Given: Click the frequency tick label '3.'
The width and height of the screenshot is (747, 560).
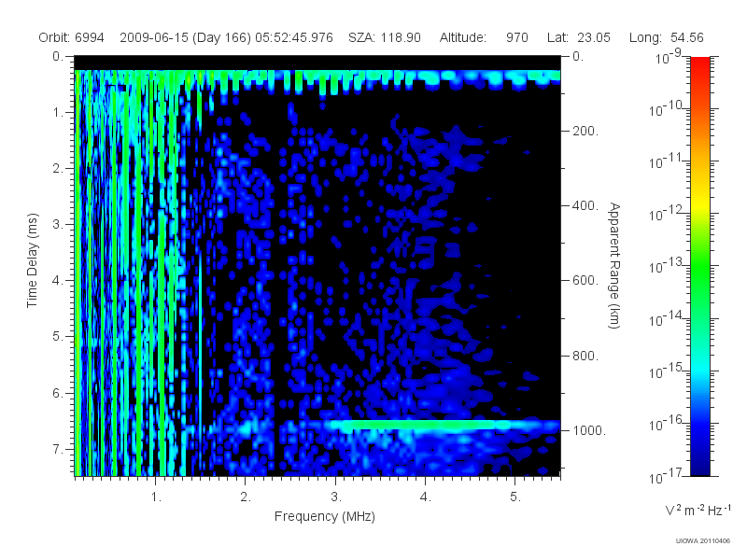Looking at the screenshot, I should (x=336, y=497).
